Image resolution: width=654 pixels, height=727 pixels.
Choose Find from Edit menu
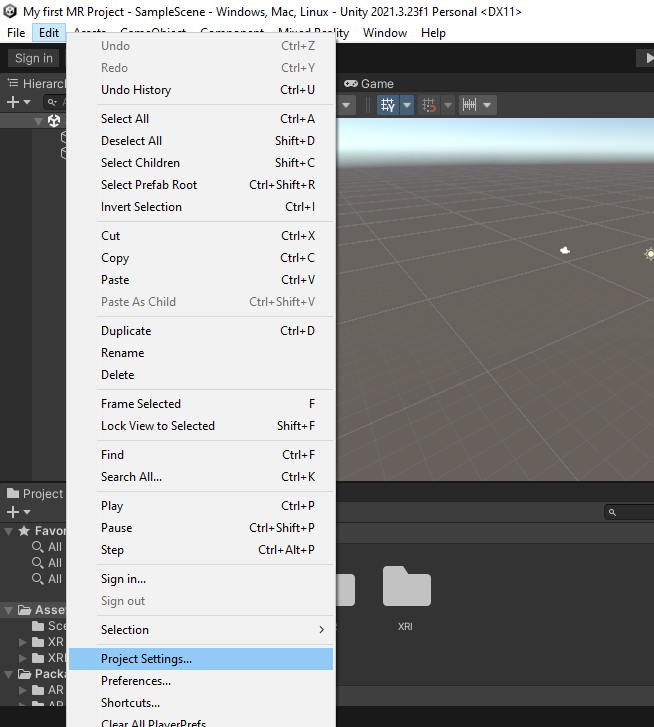(201, 455)
